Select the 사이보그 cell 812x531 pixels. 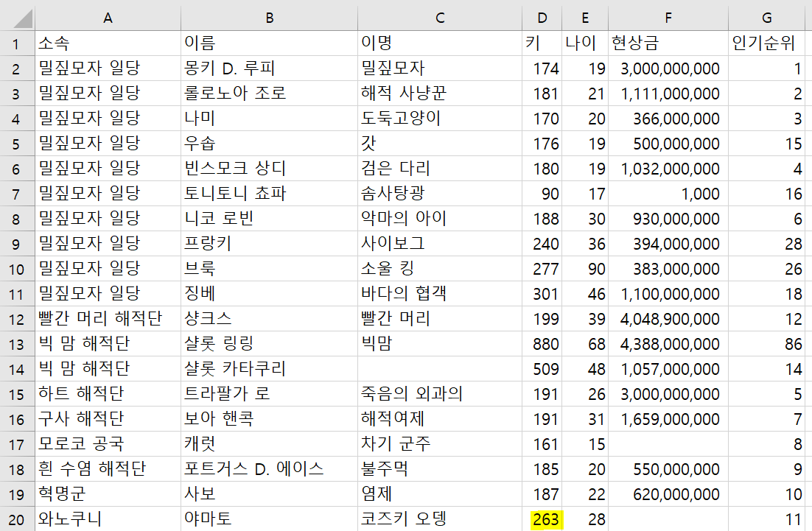(440, 243)
